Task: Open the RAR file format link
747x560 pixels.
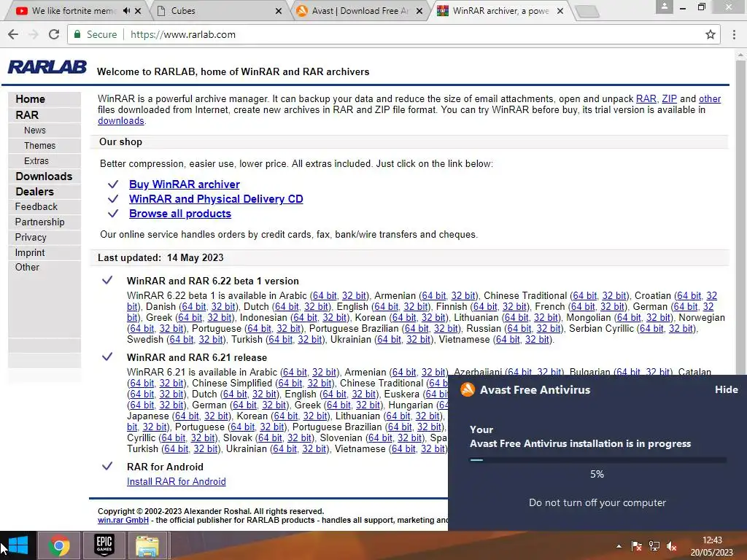Action: (646, 98)
